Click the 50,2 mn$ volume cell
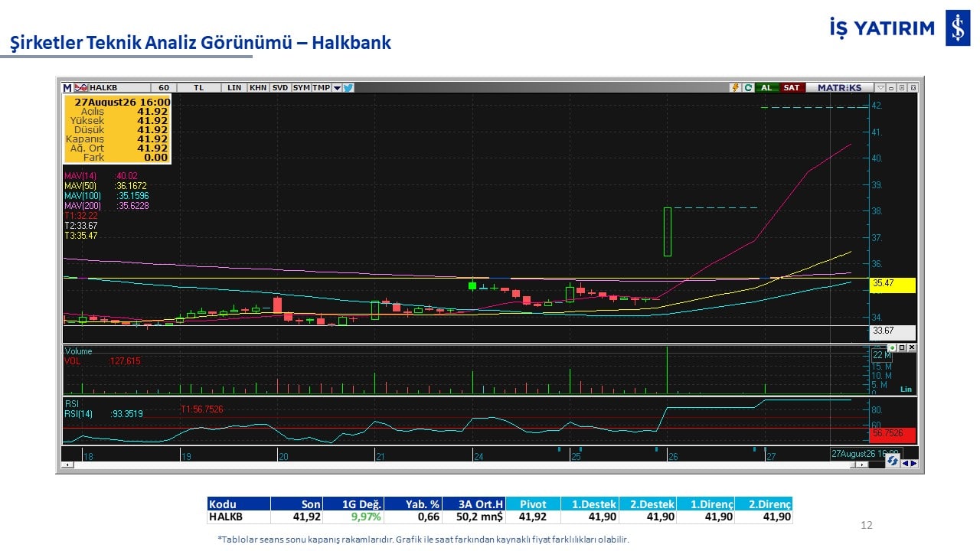 pyautogui.click(x=474, y=517)
